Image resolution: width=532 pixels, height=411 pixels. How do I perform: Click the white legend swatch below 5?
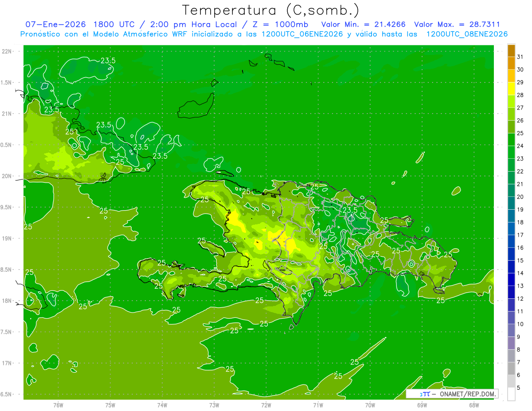click(511, 394)
